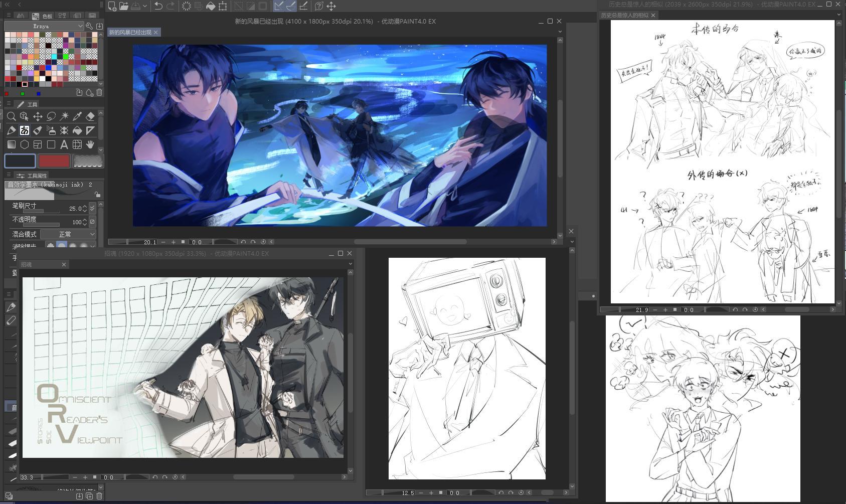
Task: Zoom in the 招魂 canvas with plus
Action: click(85, 477)
